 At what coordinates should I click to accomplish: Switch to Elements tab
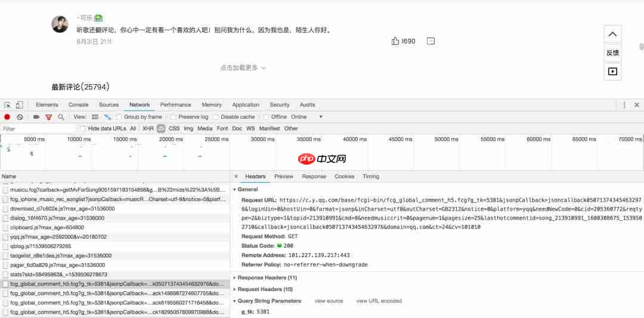pyautogui.click(x=47, y=105)
